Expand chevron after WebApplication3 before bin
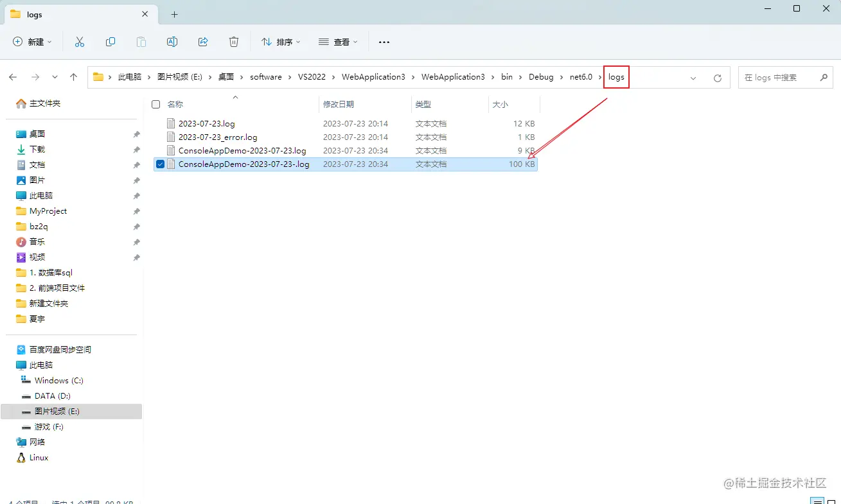 pyautogui.click(x=493, y=77)
